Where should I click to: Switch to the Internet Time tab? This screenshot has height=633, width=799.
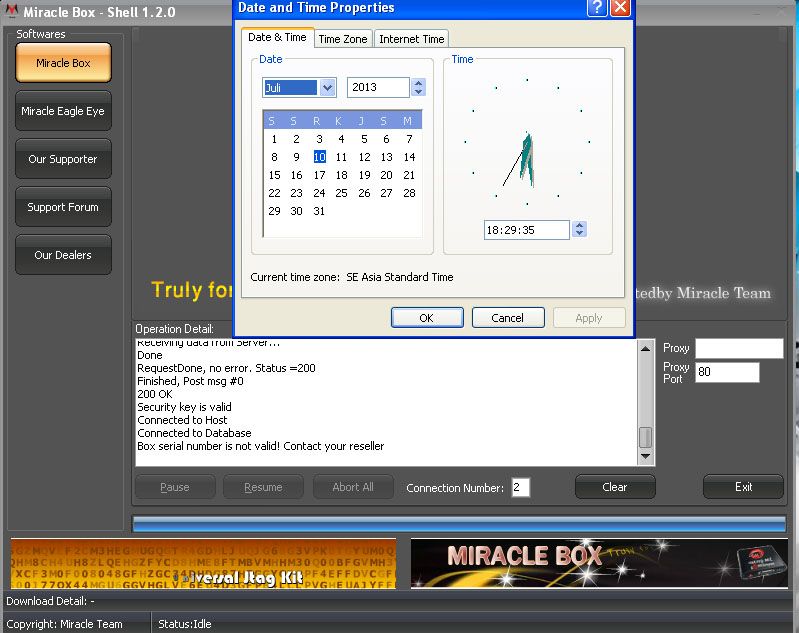point(412,39)
